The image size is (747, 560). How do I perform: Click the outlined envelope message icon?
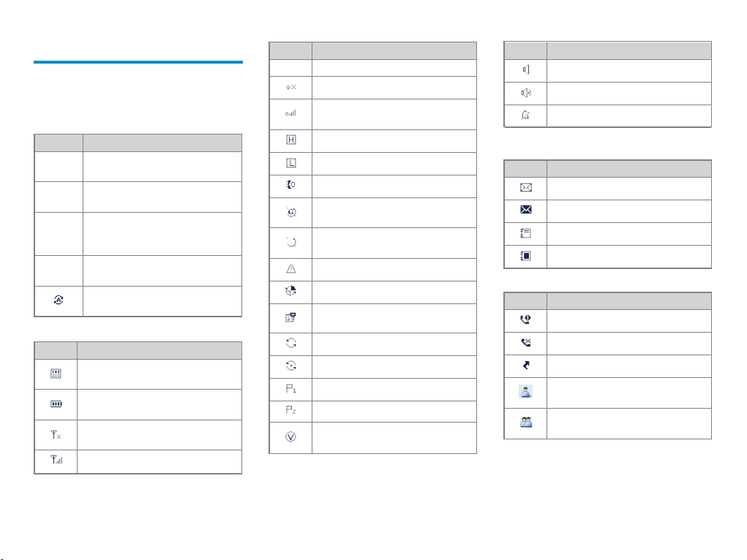pos(526,188)
